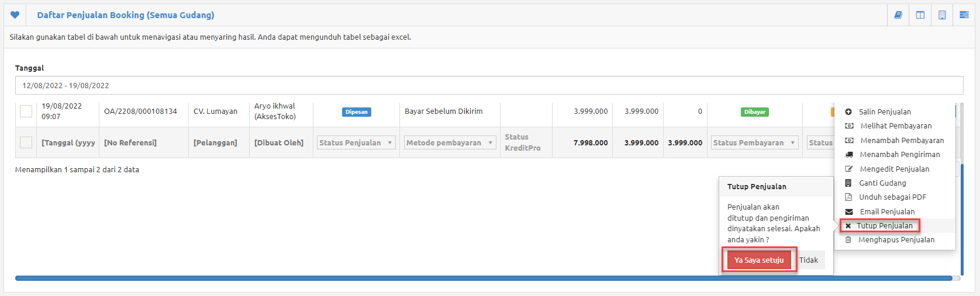The image size is (980, 296).
Task: Click the Status KreditPro column label
Action: tap(523, 142)
